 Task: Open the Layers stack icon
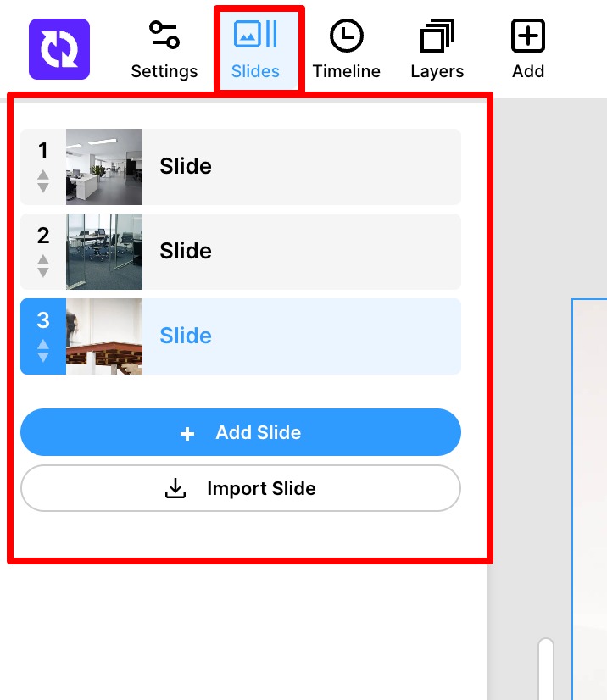[437, 36]
